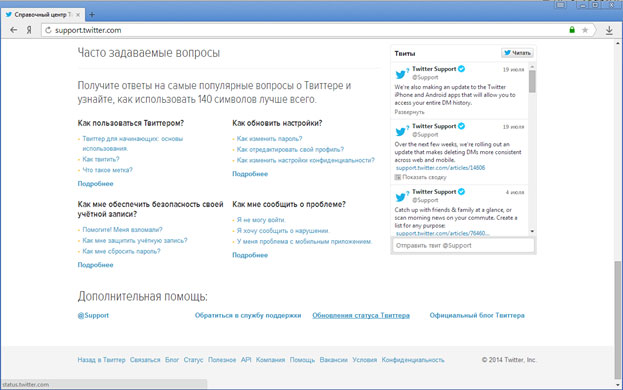The image size is (623, 390).
Task: Click footer link Помощь
Action: pyautogui.click(x=302, y=360)
